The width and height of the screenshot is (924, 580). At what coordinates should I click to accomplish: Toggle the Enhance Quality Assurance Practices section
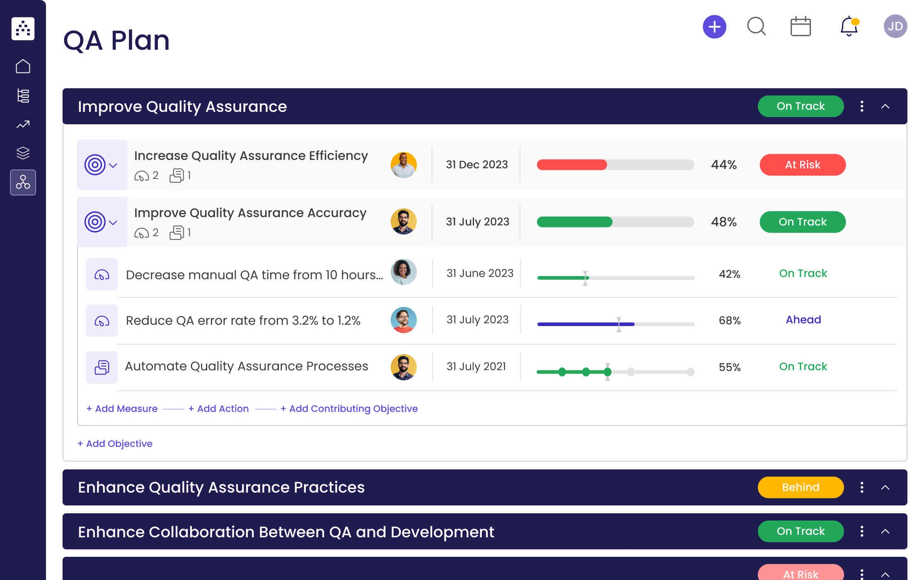point(885,487)
